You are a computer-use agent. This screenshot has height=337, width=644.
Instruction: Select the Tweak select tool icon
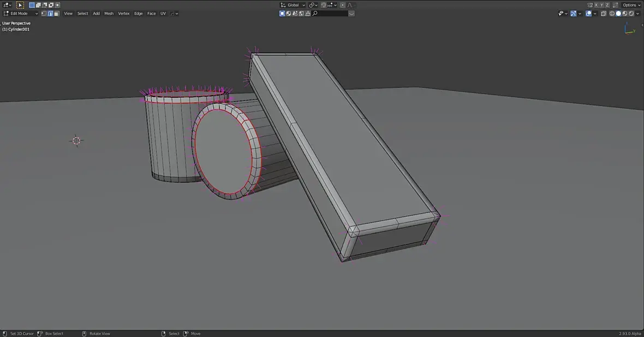[20, 5]
